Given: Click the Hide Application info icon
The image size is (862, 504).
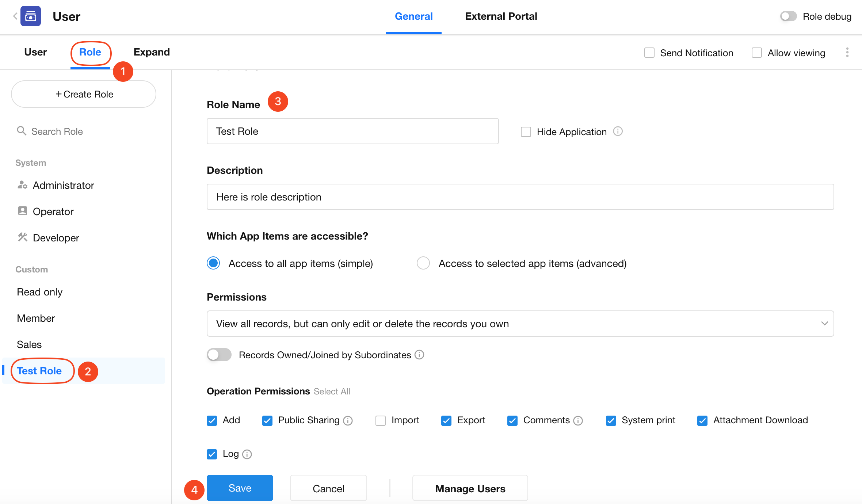Looking at the screenshot, I should (618, 131).
